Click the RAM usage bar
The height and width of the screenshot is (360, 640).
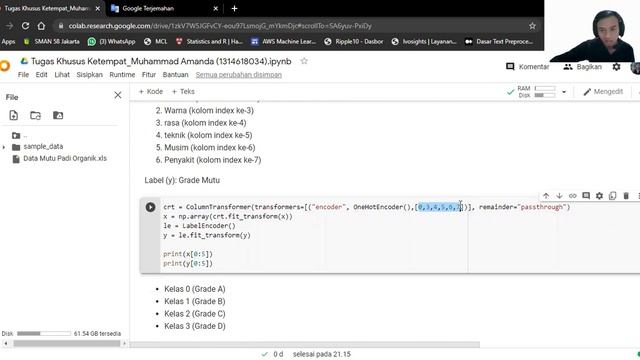545,88
